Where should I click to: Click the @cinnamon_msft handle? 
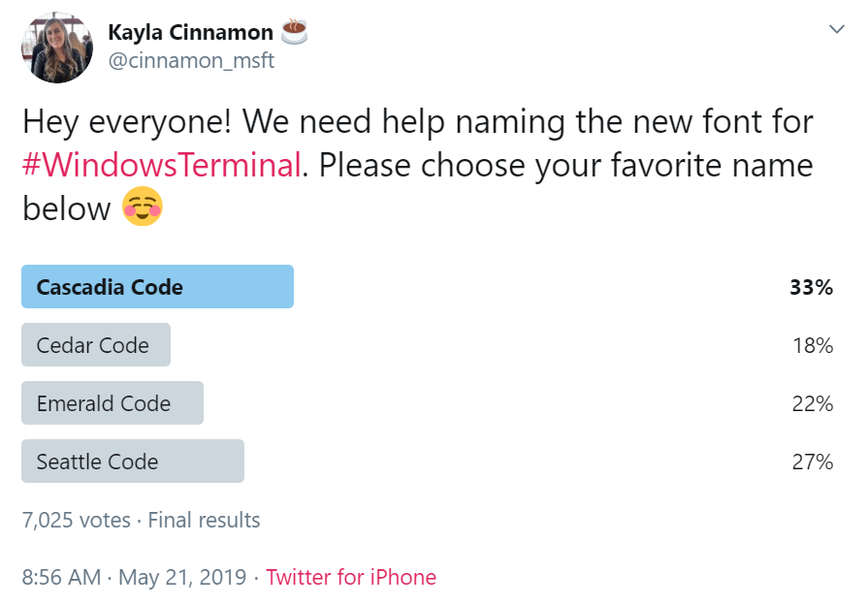[191, 61]
